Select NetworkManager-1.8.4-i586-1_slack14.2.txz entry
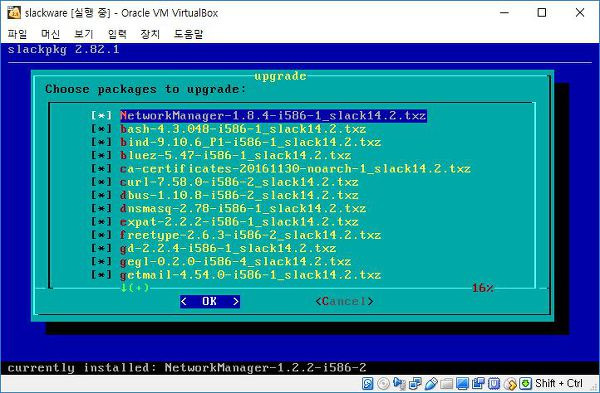Screen dimensions: 600x393 coord(273,116)
